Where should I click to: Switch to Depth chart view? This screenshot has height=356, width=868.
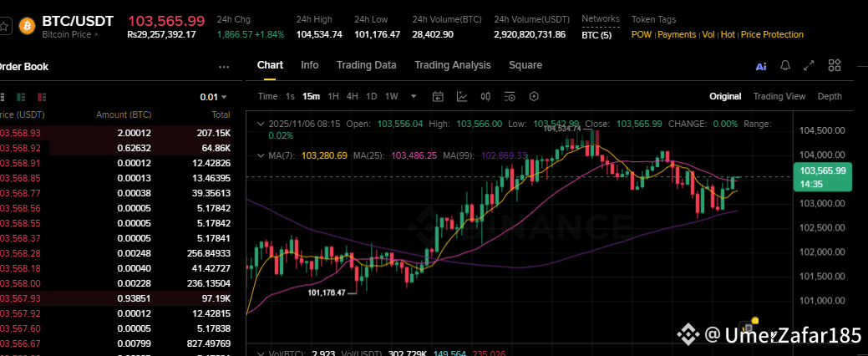coord(830,96)
